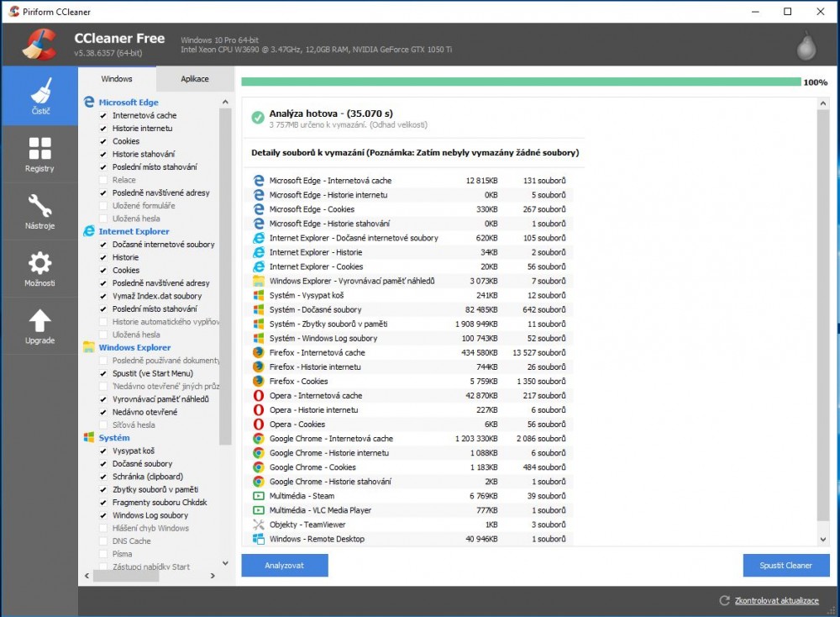Click the Analyzovat button
The width and height of the screenshot is (840, 617).
pyautogui.click(x=285, y=566)
